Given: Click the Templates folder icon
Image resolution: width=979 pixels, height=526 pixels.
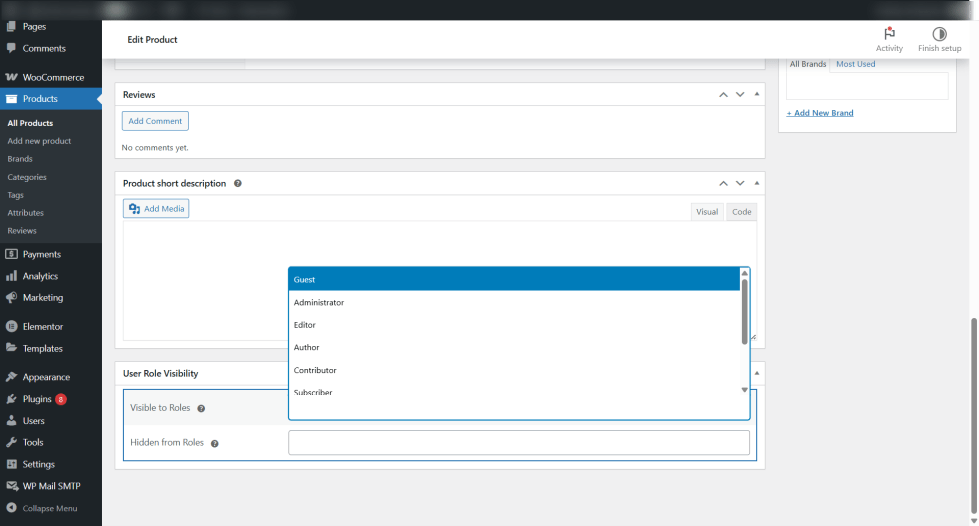Looking at the screenshot, I should click(11, 348).
